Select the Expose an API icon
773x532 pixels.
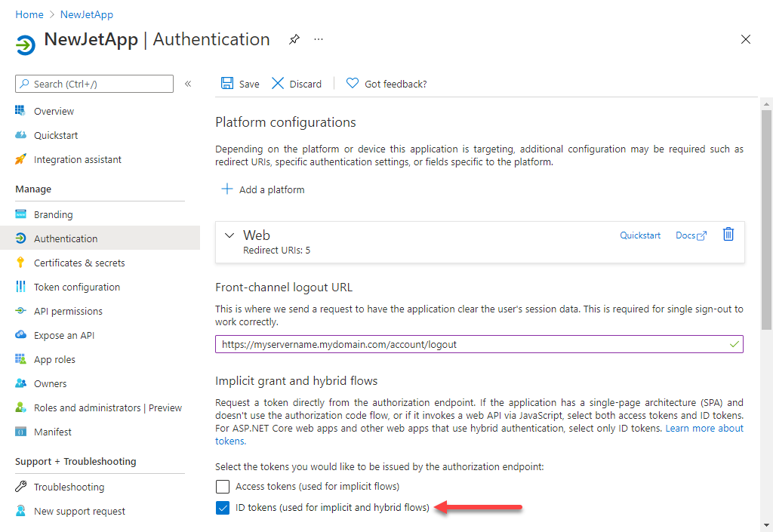20,335
